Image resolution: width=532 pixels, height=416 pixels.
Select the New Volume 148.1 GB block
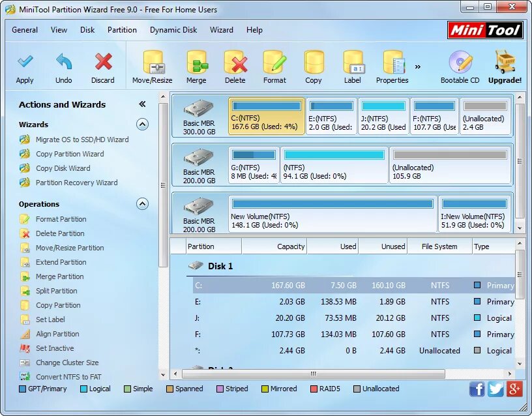332,214
